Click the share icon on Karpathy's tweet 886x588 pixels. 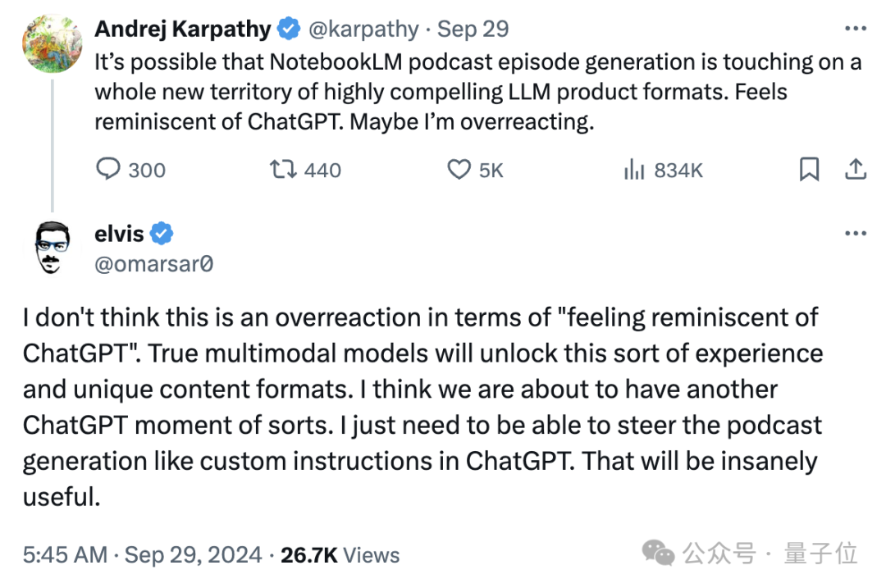(x=856, y=169)
